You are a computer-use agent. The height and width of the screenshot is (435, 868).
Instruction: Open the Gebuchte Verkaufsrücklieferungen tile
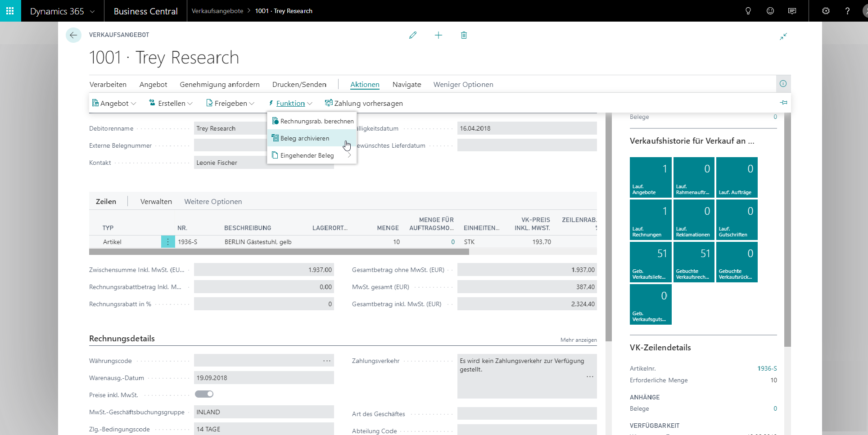coord(737,262)
